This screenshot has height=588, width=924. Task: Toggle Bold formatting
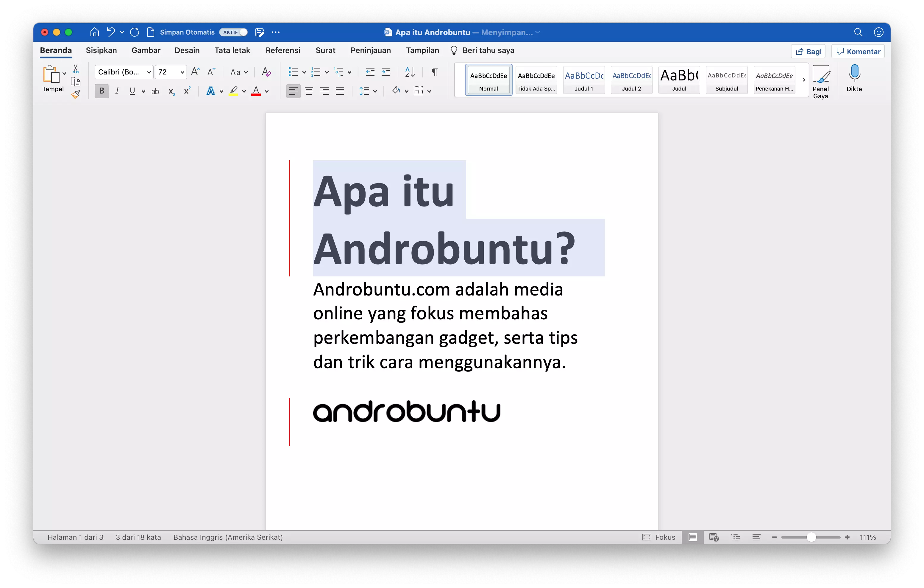tap(102, 91)
